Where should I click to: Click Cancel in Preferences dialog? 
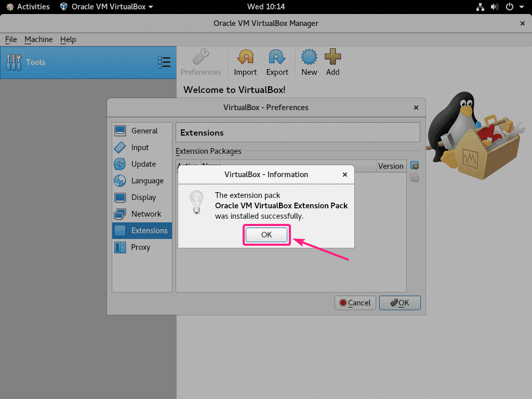355,303
